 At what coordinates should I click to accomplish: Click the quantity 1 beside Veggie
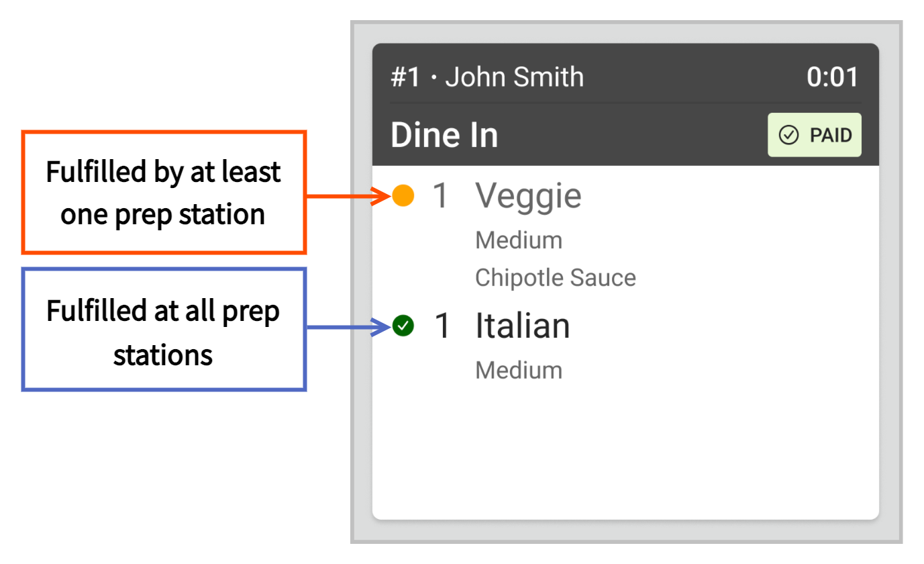[440, 196]
